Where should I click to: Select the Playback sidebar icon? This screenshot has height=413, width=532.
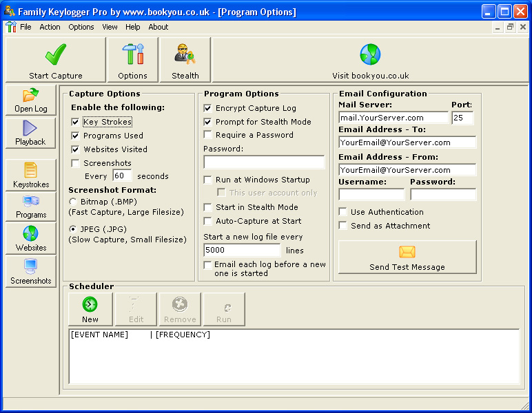pos(30,133)
